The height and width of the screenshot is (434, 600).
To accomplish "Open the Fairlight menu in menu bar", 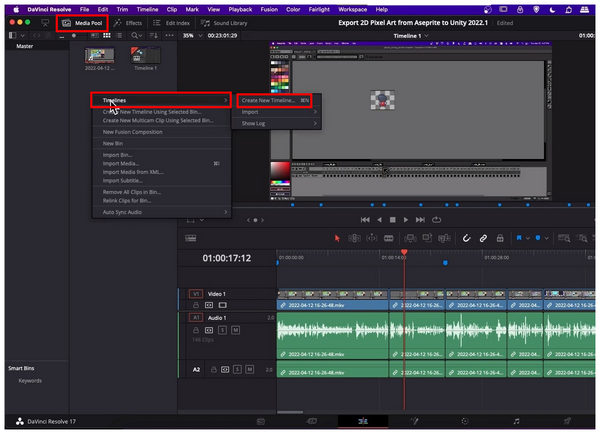I will pyautogui.click(x=319, y=9).
